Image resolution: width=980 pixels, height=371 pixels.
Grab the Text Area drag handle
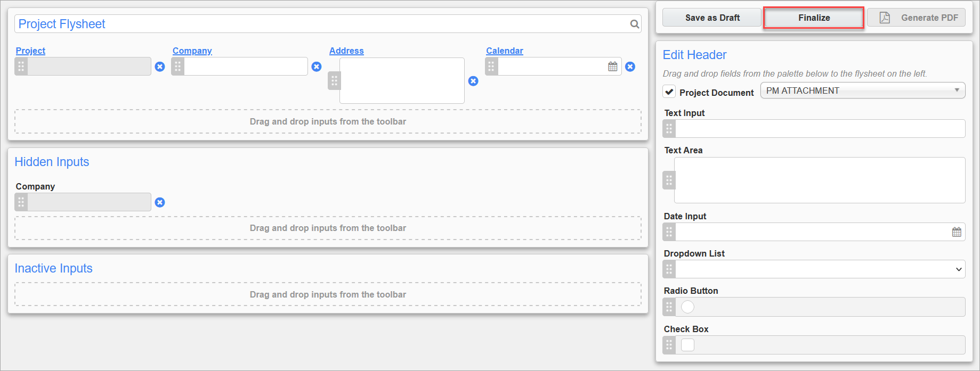click(x=669, y=180)
